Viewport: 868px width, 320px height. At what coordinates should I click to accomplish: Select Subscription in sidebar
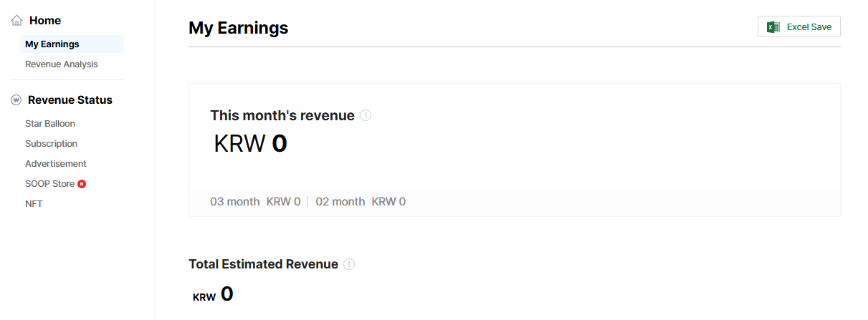click(x=51, y=143)
